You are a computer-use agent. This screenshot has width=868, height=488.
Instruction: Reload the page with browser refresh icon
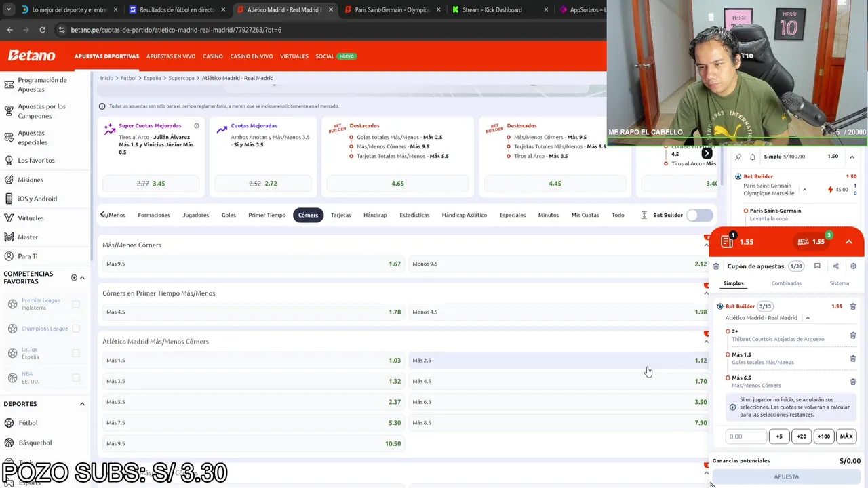(x=42, y=30)
